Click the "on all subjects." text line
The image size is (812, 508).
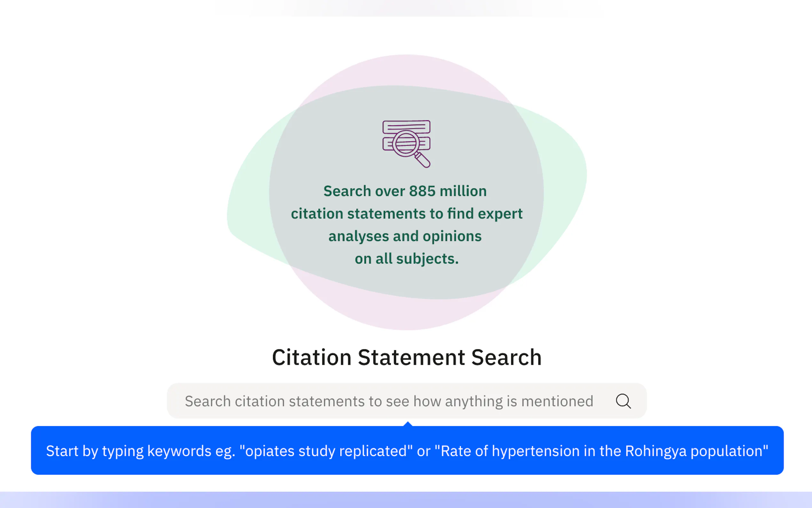pyautogui.click(x=407, y=259)
